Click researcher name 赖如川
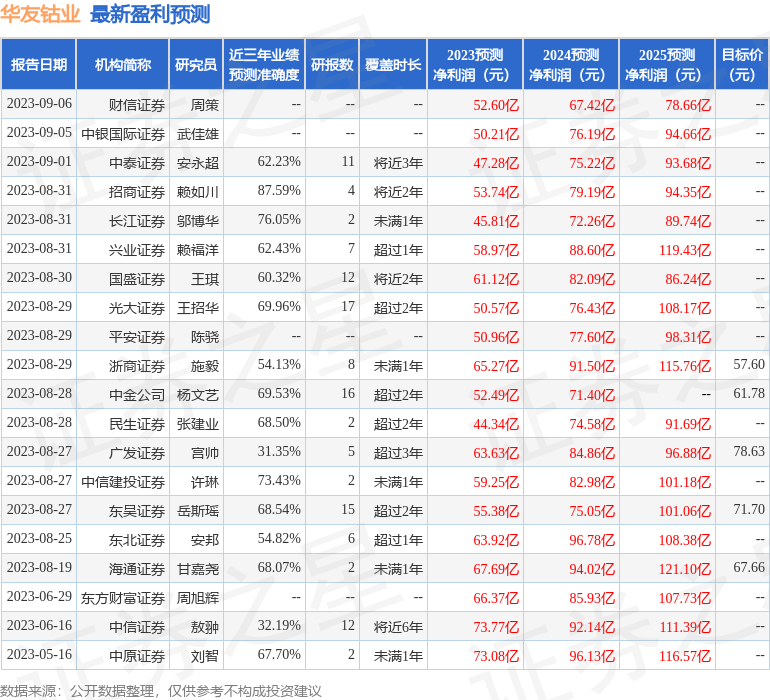The width and height of the screenshot is (770, 700). [x=198, y=192]
